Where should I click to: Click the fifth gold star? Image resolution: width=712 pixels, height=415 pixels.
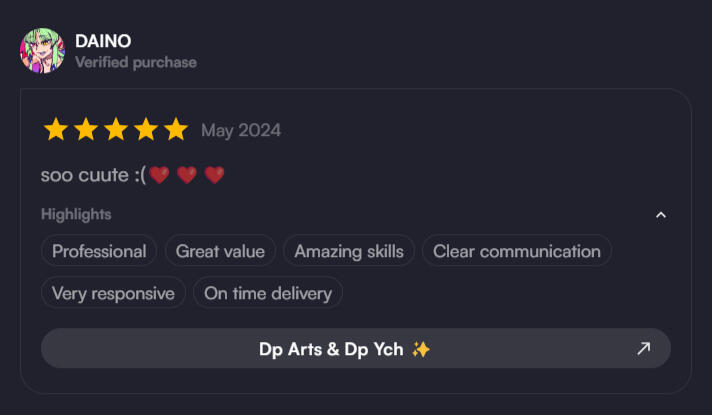(x=176, y=130)
